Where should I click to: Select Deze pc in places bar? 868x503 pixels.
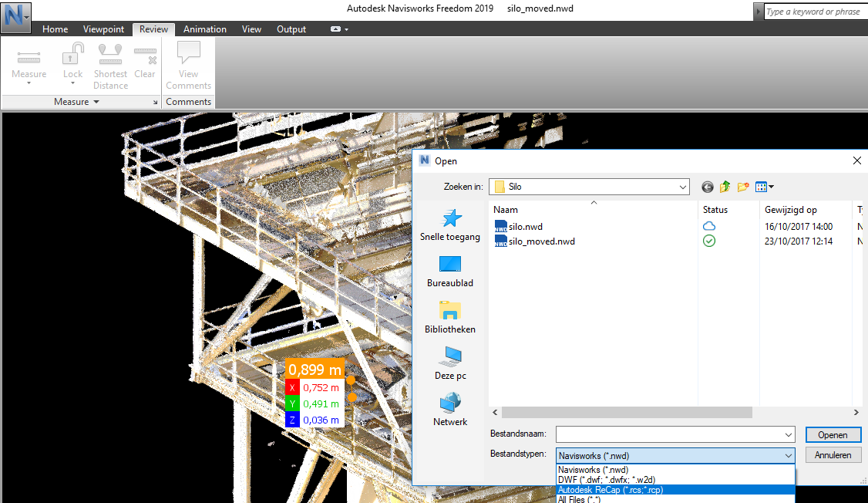click(450, 364)
